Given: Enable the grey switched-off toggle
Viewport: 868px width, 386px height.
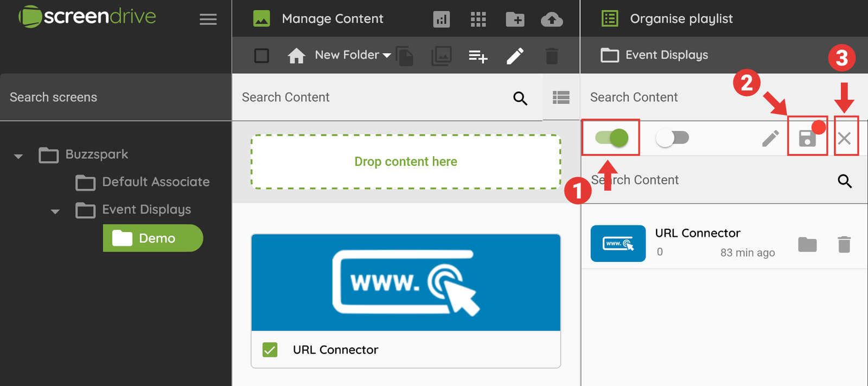Looking at the screenshot, I should coord(672,138).
